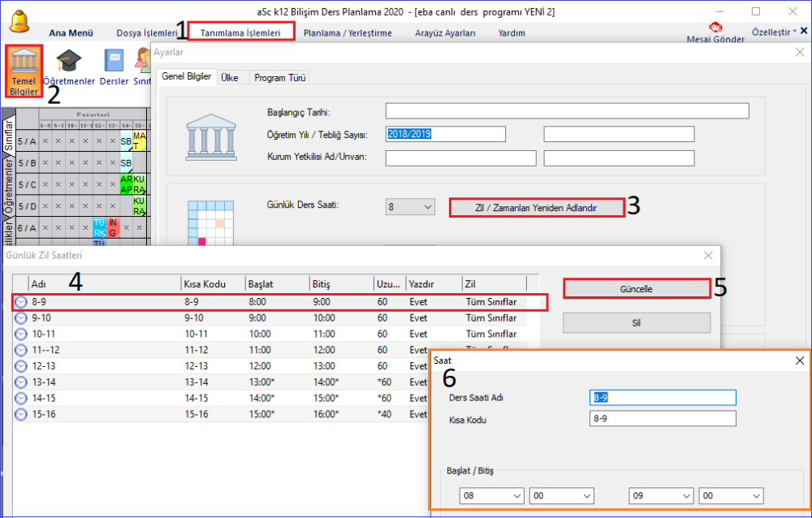This screenshot has width=812, height=518.
Task: Click Sil button
Action: tap(637, 322)
